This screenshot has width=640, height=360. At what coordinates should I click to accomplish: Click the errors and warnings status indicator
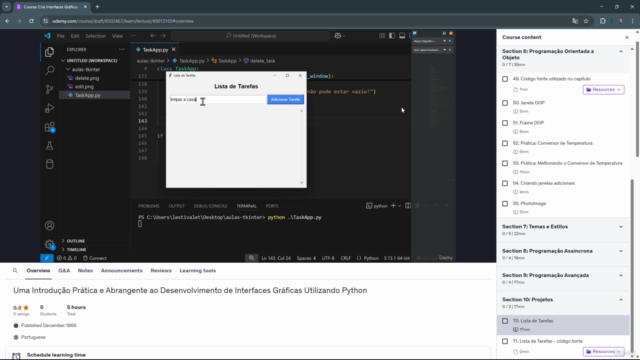67,258
